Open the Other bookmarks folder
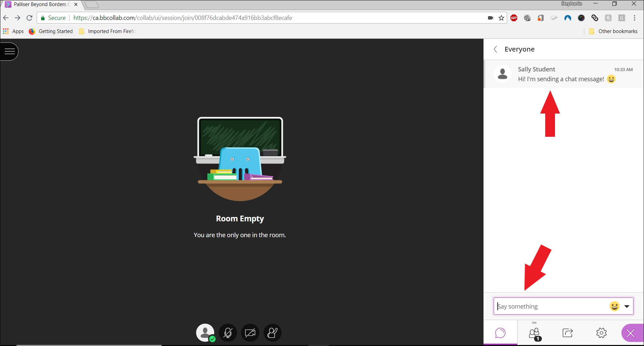 pos(613,31)
